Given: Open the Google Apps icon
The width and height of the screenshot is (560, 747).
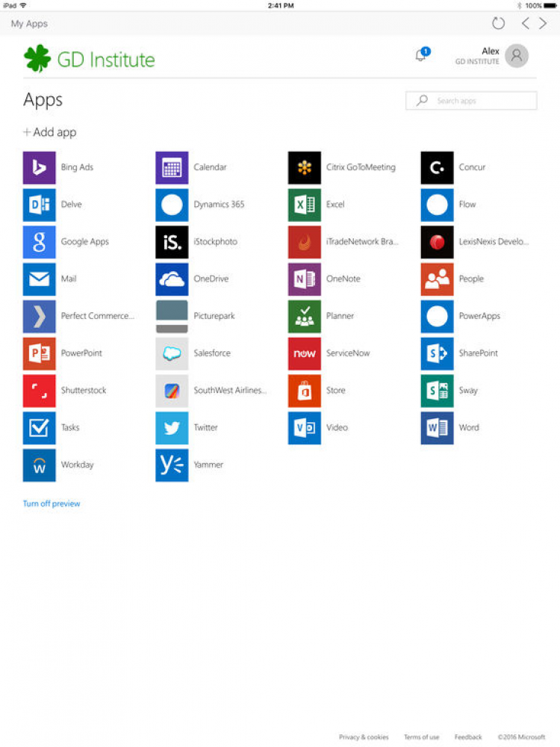Looking at the screenshot, I should [39, 241].
